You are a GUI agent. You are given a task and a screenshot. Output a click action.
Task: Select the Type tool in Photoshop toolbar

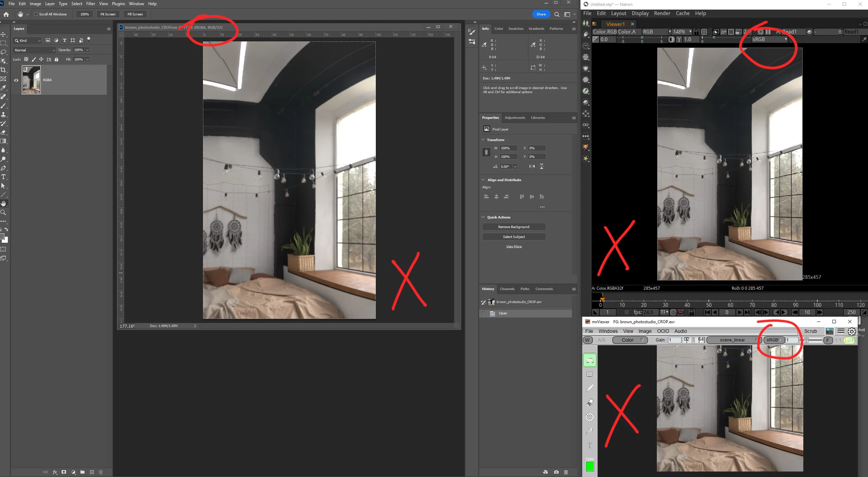coord(3,177)
